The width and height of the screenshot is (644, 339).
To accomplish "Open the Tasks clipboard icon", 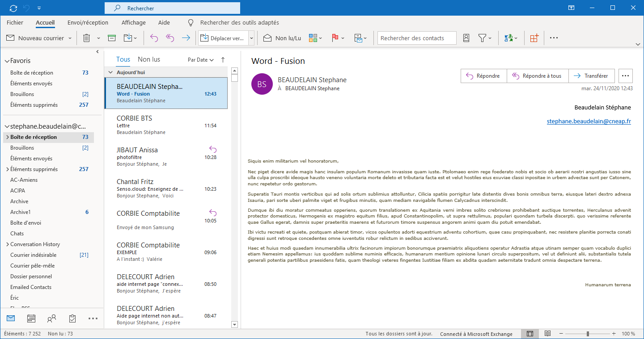I will tap(72, 318).
